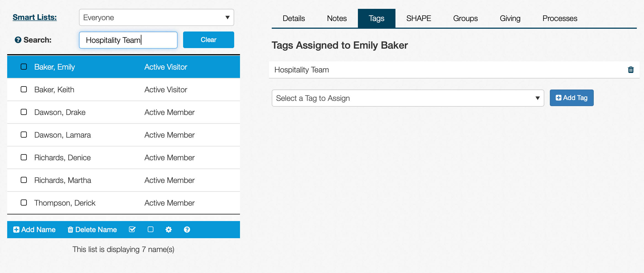This screenshot has width=644, height=273.
Task: Select the Thompson, Derick checkbox
Action: [24, 203]
